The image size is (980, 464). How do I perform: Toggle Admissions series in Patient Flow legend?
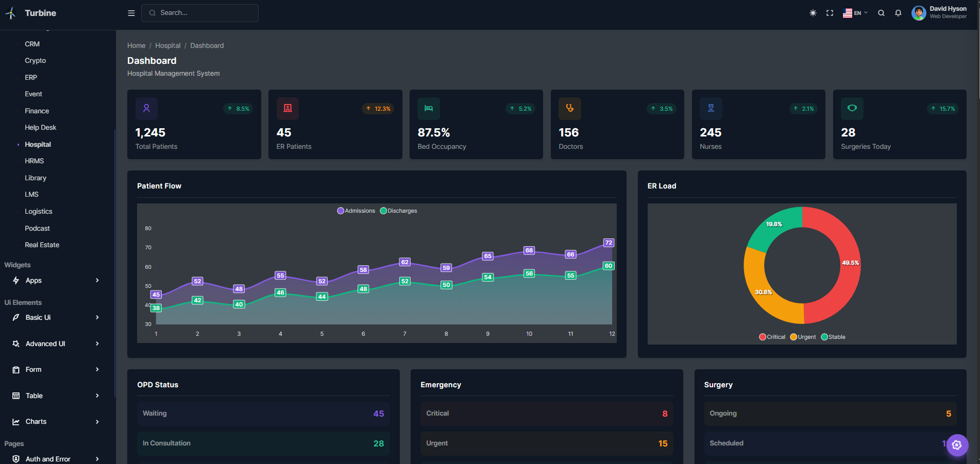pos(356,211)
